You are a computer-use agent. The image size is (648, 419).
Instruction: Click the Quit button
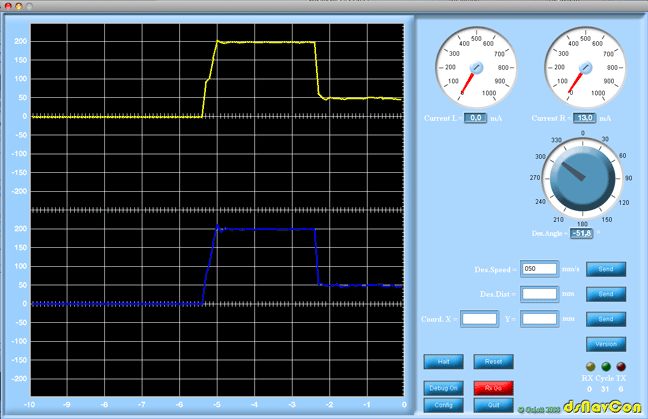pyautogui.click(x=493, y=405)
